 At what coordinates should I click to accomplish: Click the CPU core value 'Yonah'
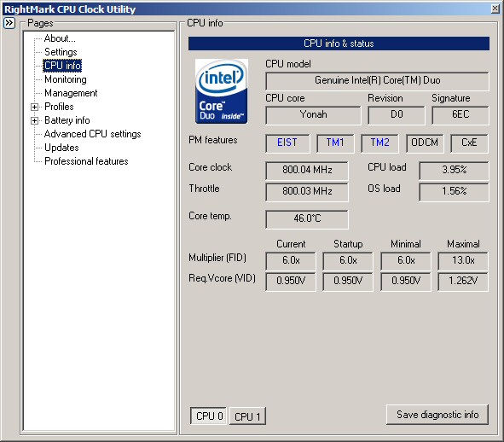(x=313, y=115)
